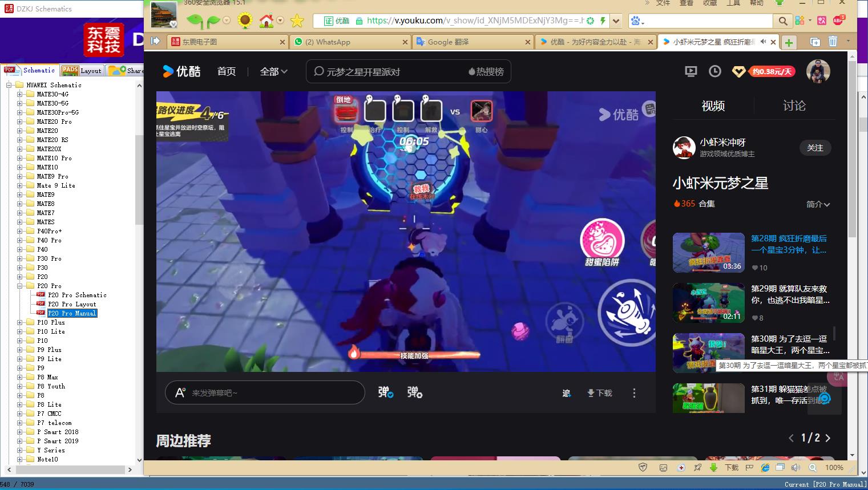Click the 来发弹幕吧 danmaku input field

(x=265, y=392)
